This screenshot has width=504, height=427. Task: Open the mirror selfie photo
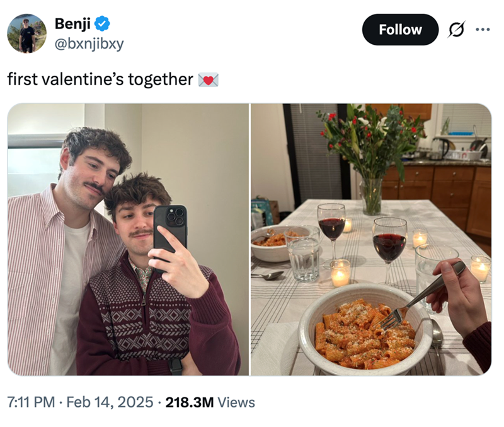(128, 240)
